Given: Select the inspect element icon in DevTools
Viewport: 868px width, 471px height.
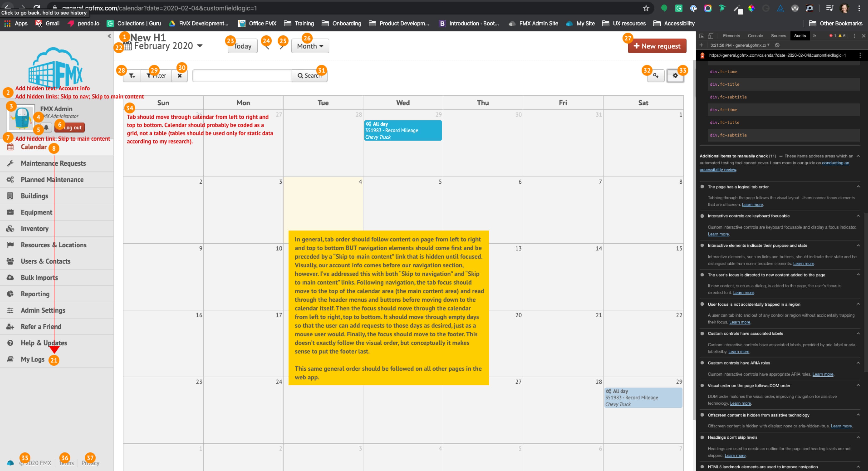Looking at the screenshot, I should point(701,36).
